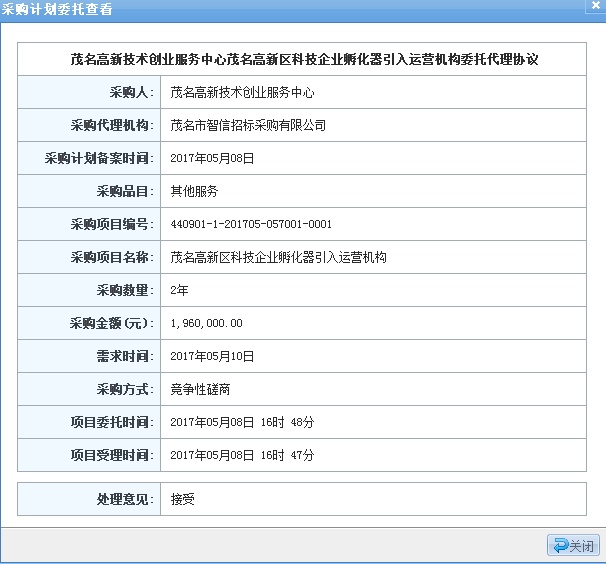Click the 采购计划备案时间 date value
The height and width of the screenshot is (564, 606).
(213, 158)
